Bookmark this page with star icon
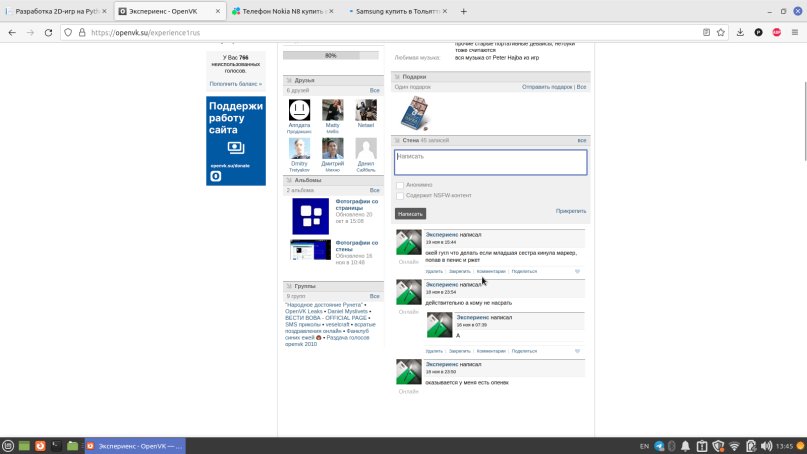 720,32
